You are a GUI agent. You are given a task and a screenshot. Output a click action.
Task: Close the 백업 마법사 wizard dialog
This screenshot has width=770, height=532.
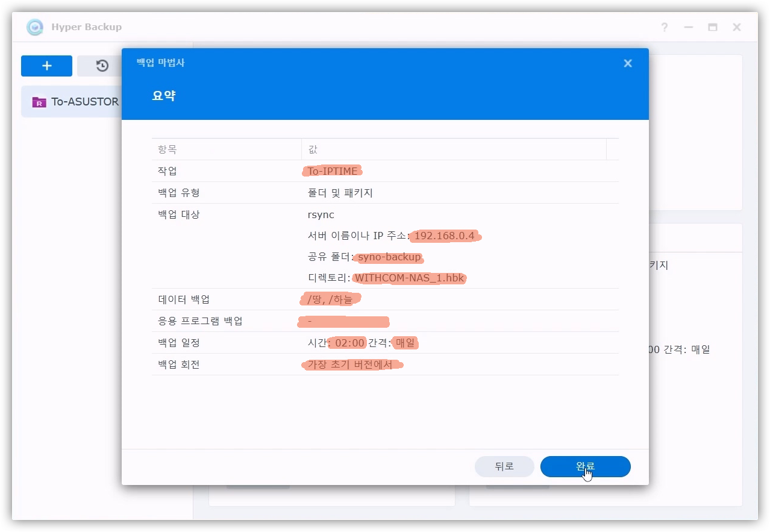(627, 63)
